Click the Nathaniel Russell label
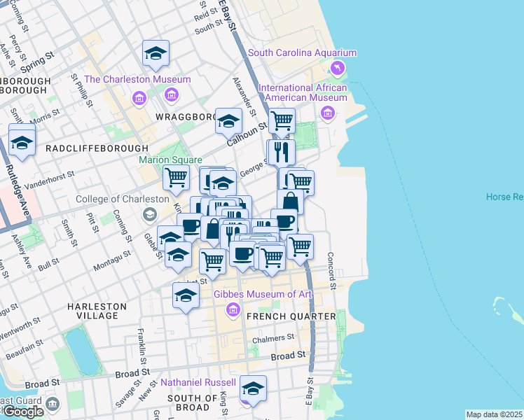Viewport: 524px width, 420px height. 198,383
